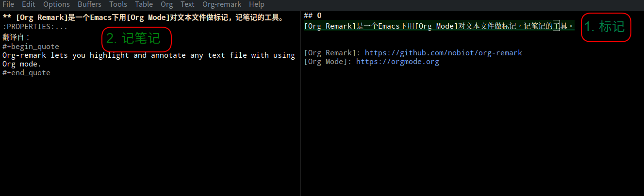Viewport: 644px width, 196px height.
Task: Click the green highlighted text in right pane
Action: (x=439, y=26)
